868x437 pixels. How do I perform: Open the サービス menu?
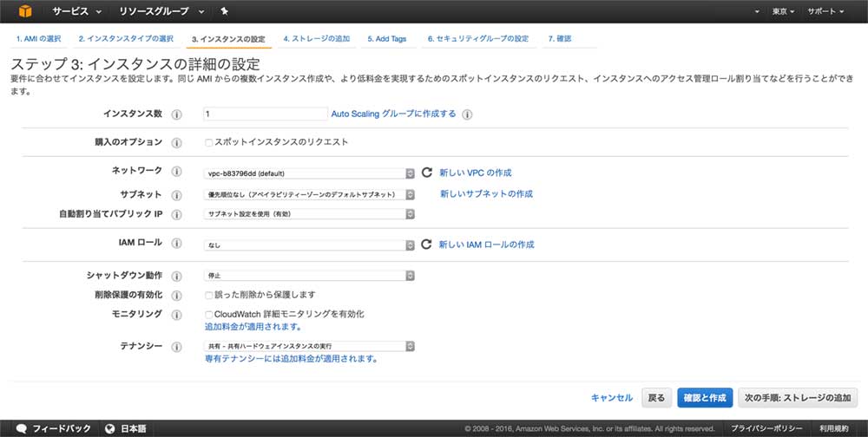76,11
